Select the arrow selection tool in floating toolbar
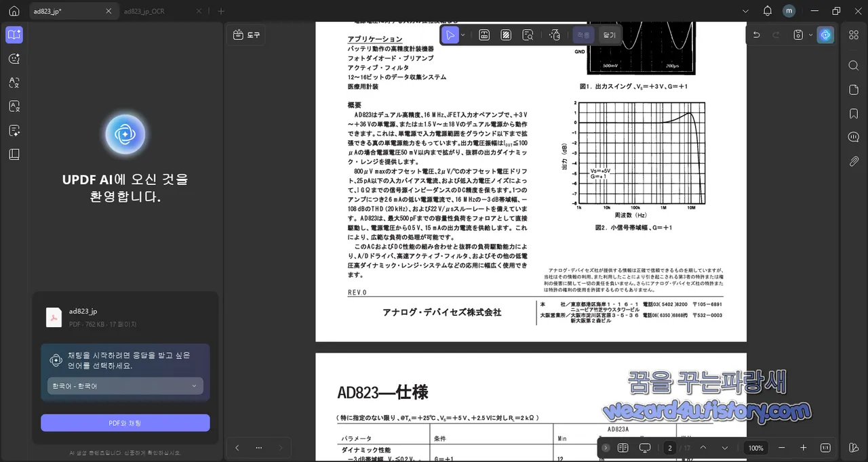868x462 pixels. point(450,35)
